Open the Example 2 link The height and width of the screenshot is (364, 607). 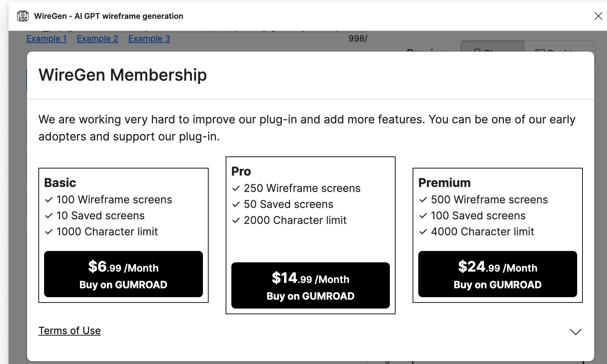(97, 38)
